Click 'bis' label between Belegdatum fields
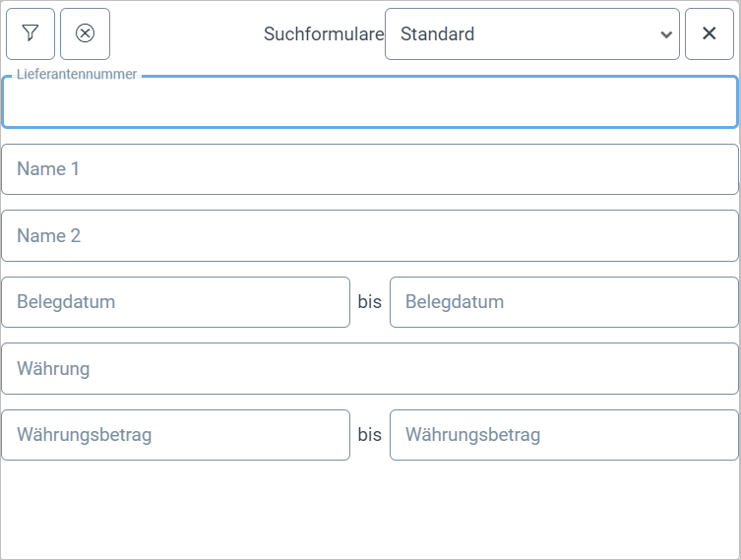The width and height of the screenshot is (741, 560). 370,302
